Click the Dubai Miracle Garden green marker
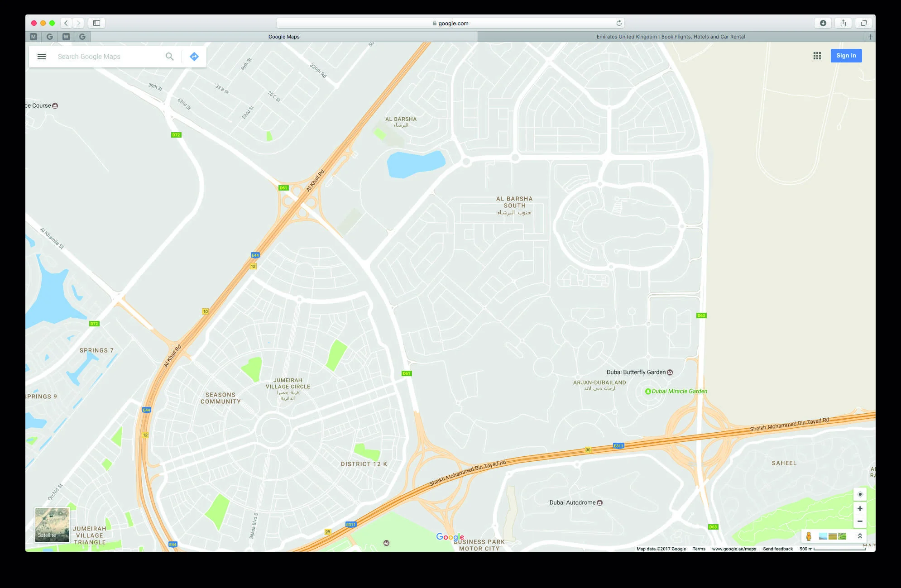901x588 pixels. [x=648, y=392]
